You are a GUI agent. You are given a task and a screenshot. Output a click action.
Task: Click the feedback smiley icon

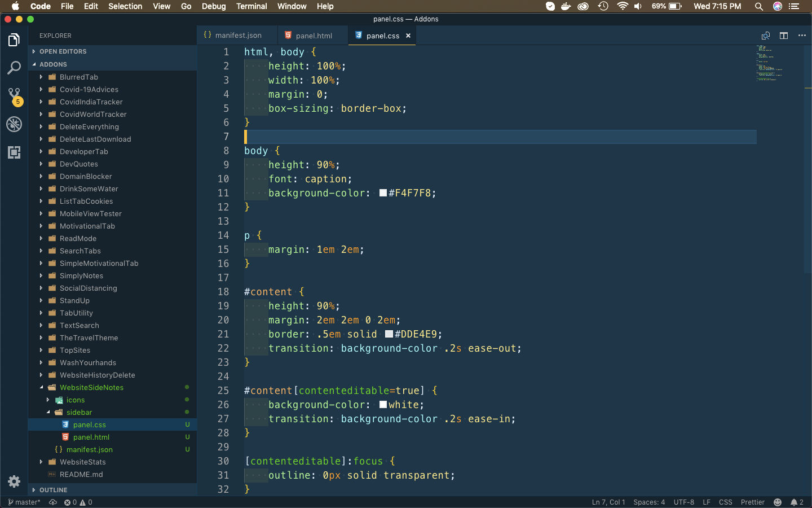pyautogui.click(x=778, y=502)
